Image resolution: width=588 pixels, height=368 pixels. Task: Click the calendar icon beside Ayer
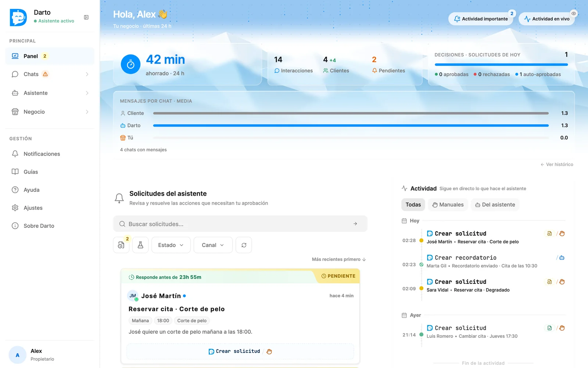tap(404, 315)
